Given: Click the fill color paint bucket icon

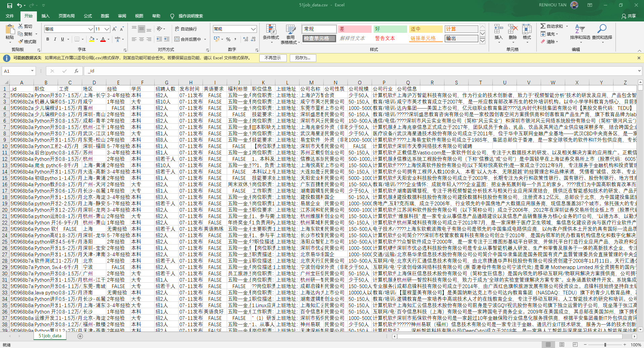Looking at the screenshot, I should [92, 39].
